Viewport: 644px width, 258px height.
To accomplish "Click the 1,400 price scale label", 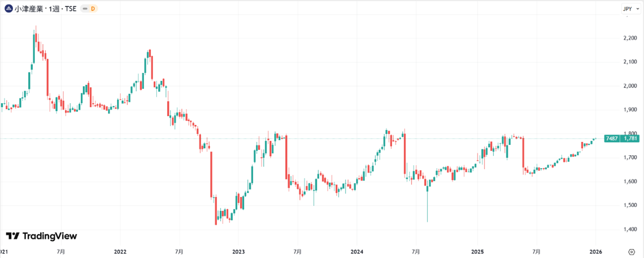I will click(630, 229).
